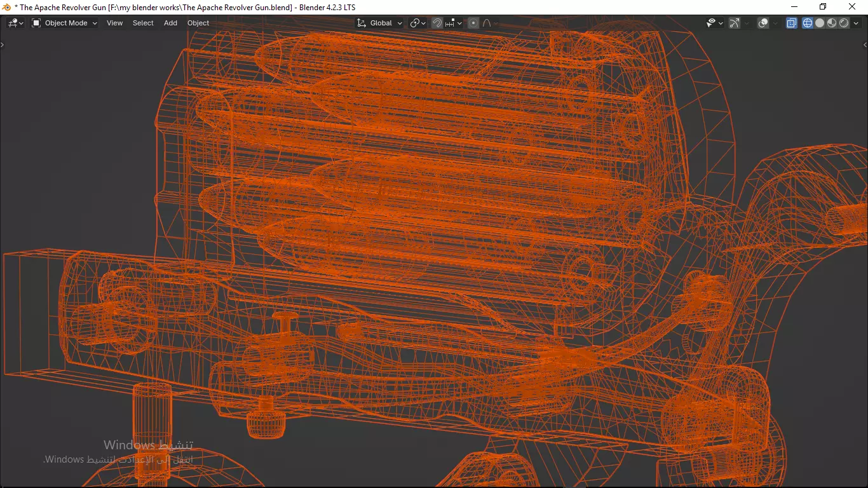Expand the gizmo options dropdown arrow
The height and width of the screenshot is (488, 868).
747,23
